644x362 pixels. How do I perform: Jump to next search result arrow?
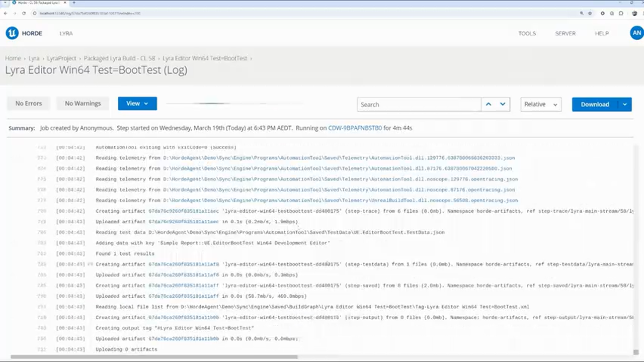click(x=503, y=104)
